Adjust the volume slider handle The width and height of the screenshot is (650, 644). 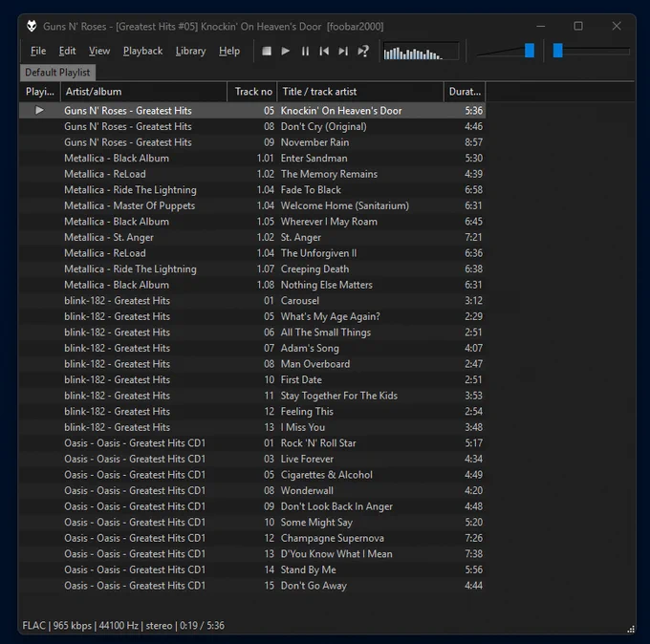point(530,51)
